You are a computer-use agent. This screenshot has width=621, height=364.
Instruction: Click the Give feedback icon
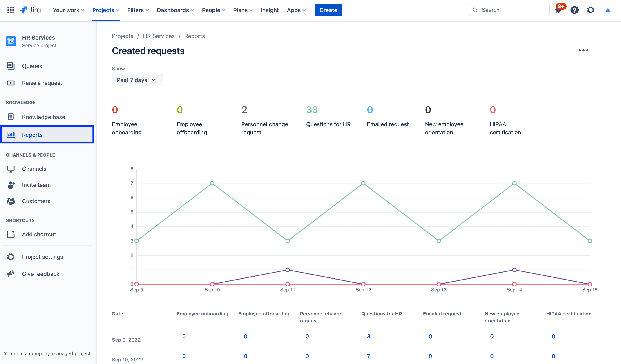[11, 273]
